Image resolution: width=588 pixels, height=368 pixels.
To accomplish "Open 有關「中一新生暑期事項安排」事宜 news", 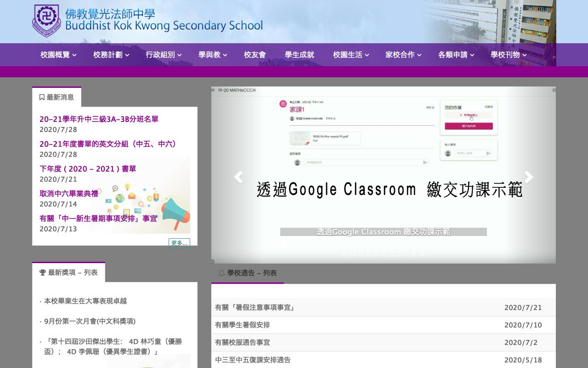I will (98, 218).
